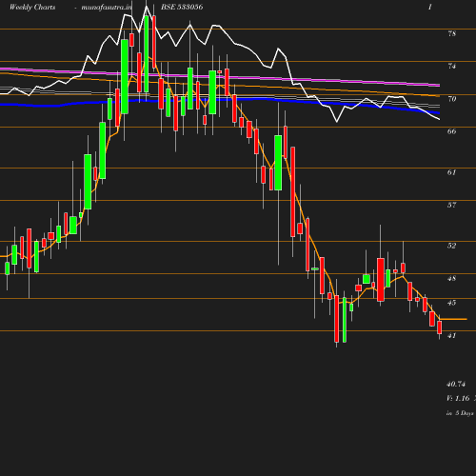Image resolution: width=476 pixels, height=476 pixels.
Task: Click the 48 price axis label
Action: pos(452,278)
